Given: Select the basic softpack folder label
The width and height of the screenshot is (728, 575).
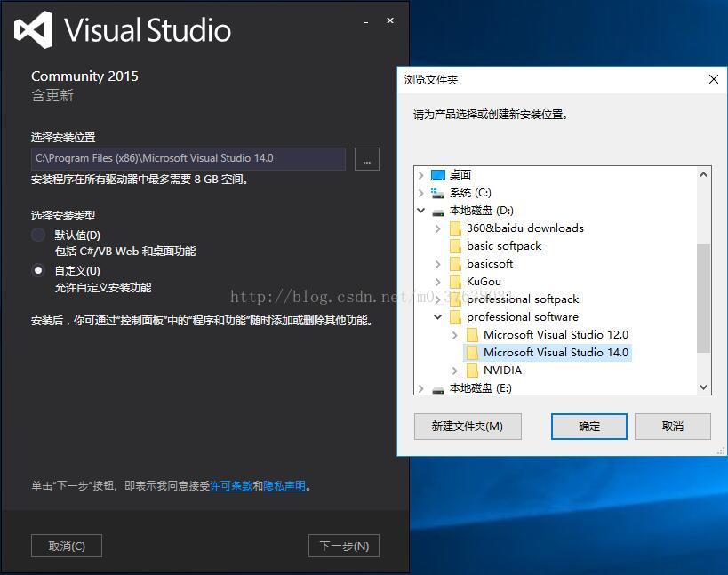Looking at the screenshot, I should click(x=504, y=246).
